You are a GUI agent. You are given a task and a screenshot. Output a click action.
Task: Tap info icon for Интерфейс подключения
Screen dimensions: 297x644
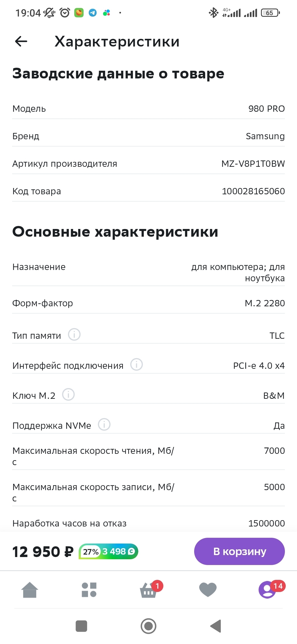coord(136,365)
